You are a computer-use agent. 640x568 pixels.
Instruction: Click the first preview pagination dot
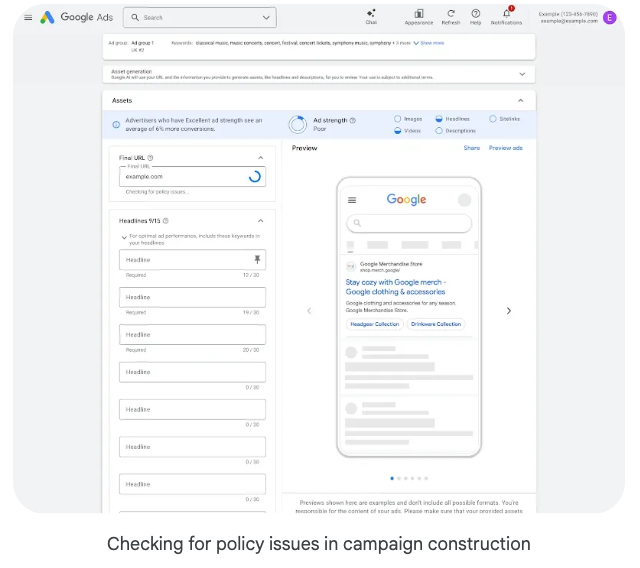pos(392,478)
